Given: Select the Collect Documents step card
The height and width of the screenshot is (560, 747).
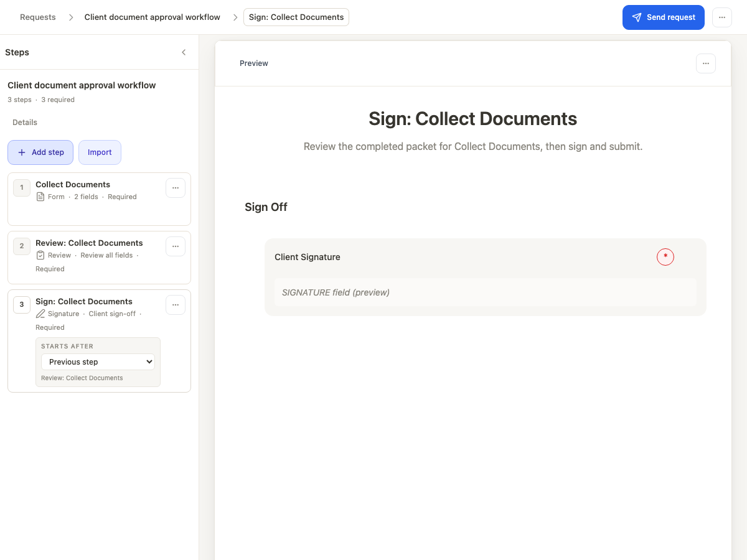Looking at the screenshot, I should coord(99,199).
